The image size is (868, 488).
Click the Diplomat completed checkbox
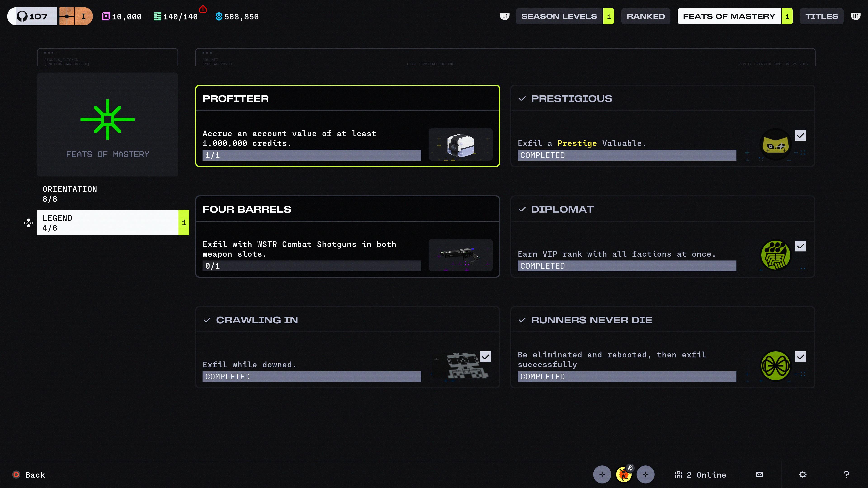click(801, 246)
